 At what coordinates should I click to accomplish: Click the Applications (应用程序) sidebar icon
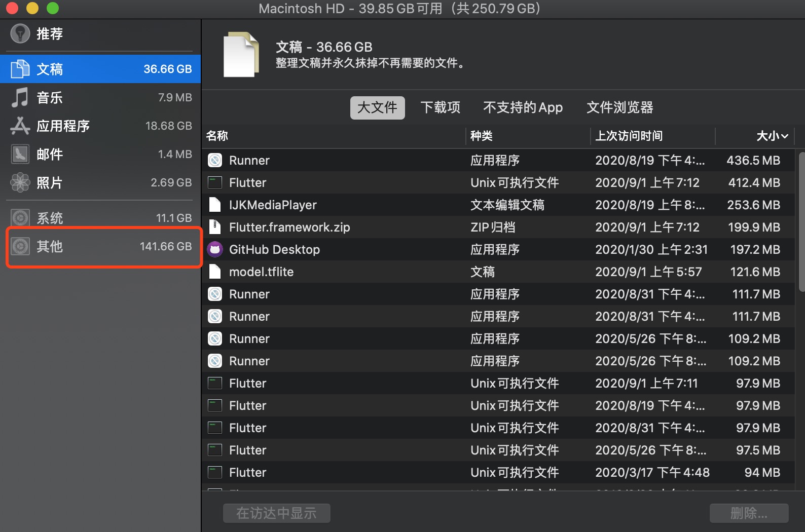pos(20,126)
